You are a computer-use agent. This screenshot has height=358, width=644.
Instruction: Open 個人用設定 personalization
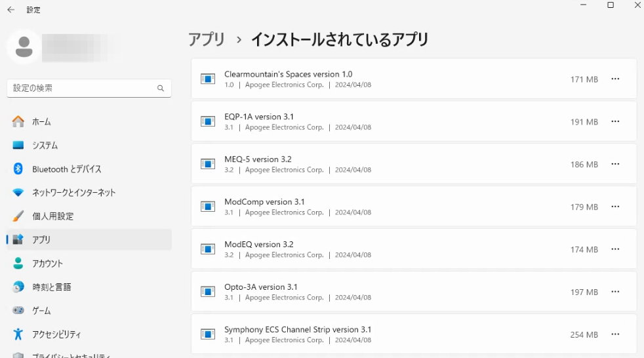89,216
